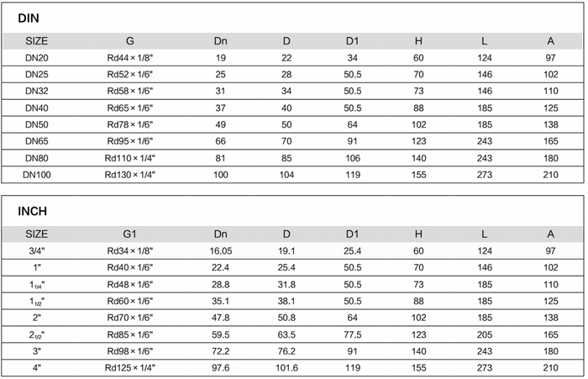Image resolution: width=588 pixels, height=379 pixels.
Task: Select the Rd44×1/8" thread cell
Action: [130, 57]
